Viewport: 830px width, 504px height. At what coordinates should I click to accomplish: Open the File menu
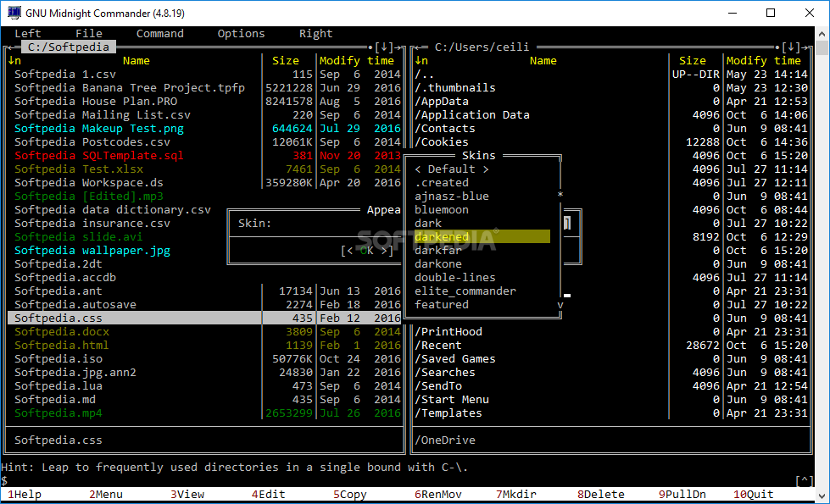tap(89, 33)
